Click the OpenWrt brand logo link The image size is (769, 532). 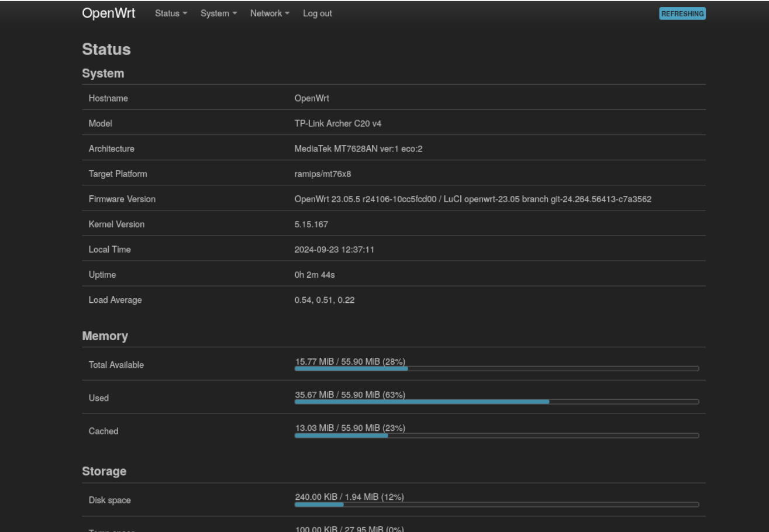click(x=109, y=13)
